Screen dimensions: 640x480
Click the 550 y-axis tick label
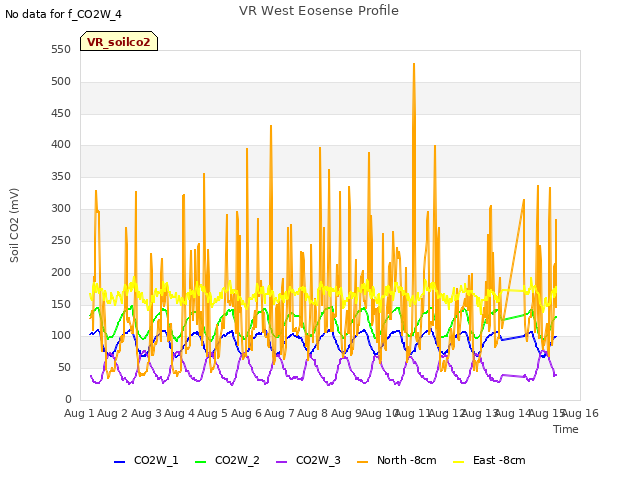[61, 49]
